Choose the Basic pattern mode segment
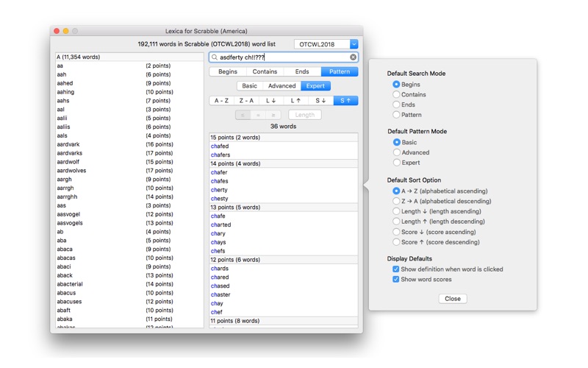The width and height of the screenshot is (588, 368). point(249,86)
